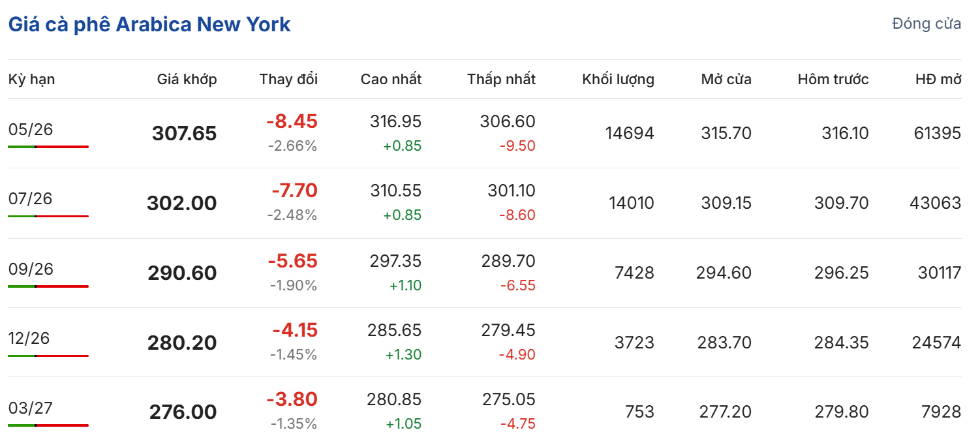Click the Đóng cửa market status label
The height and width of the screenshot is (445, 980).
coord(926,23)
